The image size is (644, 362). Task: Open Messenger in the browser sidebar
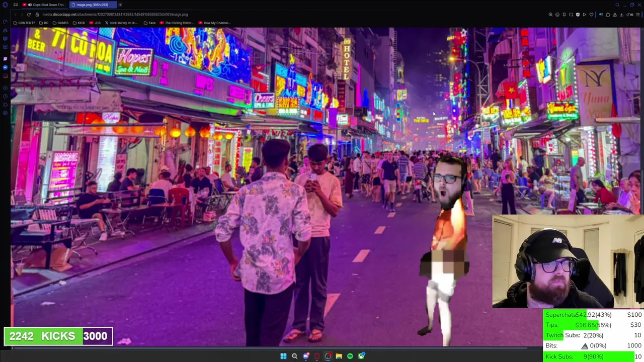[5, 67]
